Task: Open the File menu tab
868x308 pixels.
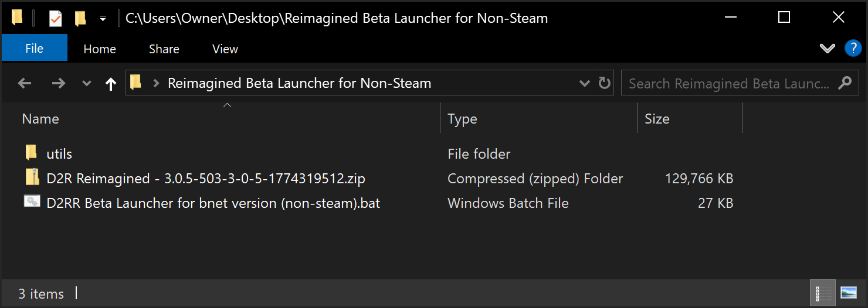Action: coord(35,49)
